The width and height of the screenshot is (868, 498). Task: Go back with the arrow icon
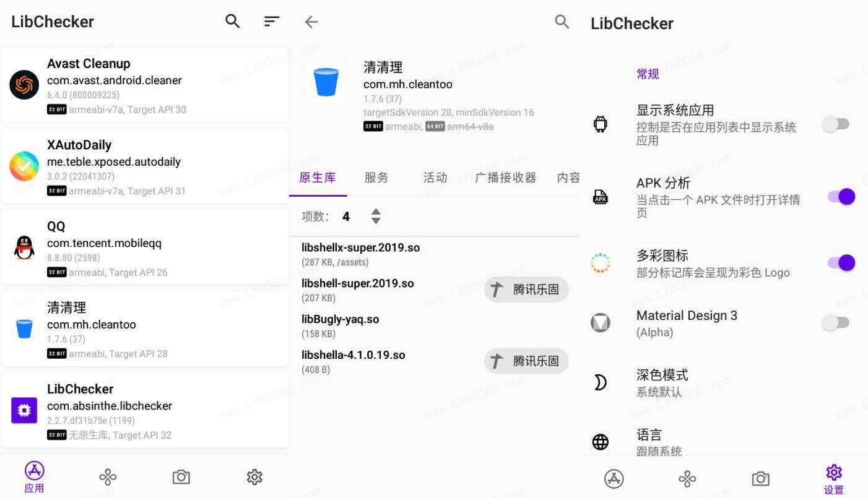point(311,22)
